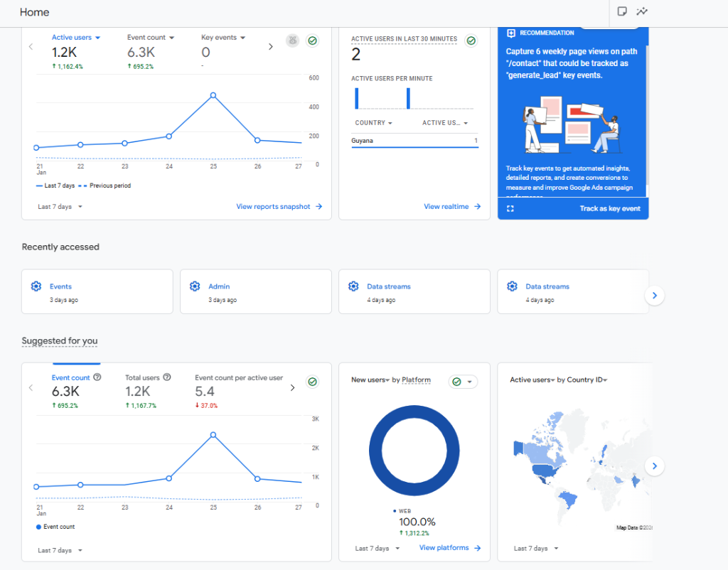Click arrow beside View platforms
Viewport: 728px width, 570px height.
pyautogui.click(x=478, y=548)
